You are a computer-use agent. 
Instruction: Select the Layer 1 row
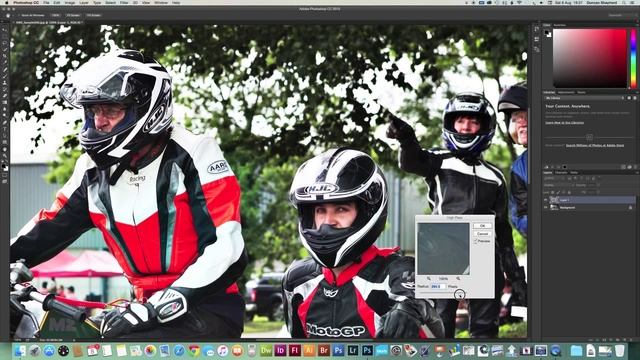(x=589, y=200)
